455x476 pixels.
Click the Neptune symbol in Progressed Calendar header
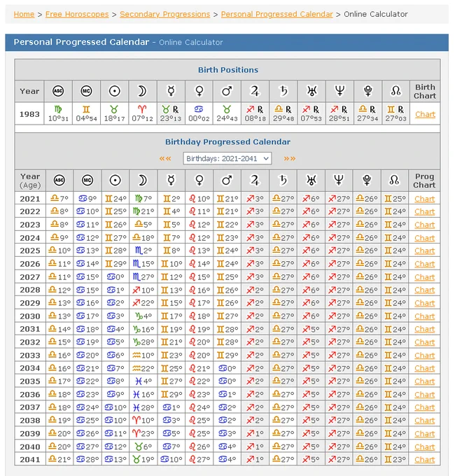pos(339,181)
